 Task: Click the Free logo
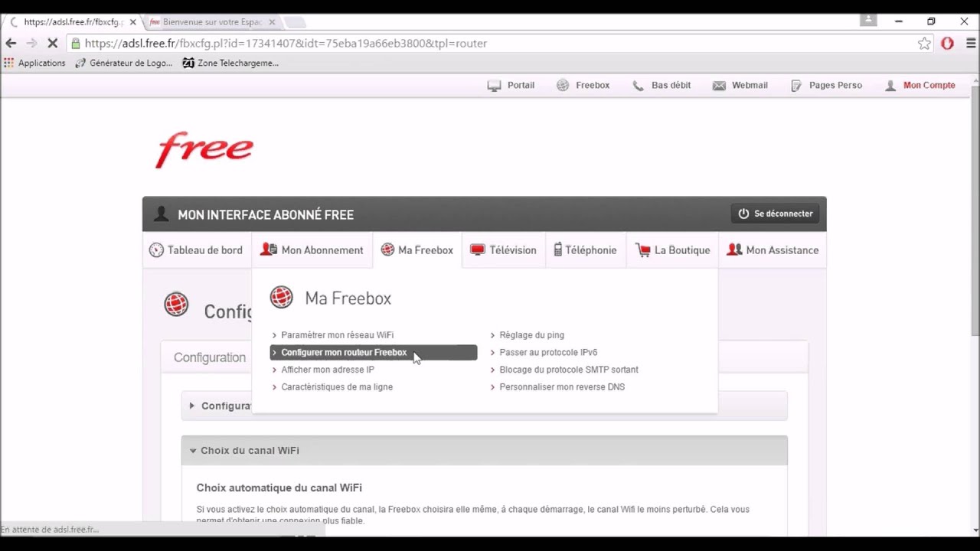click(204, 149)
